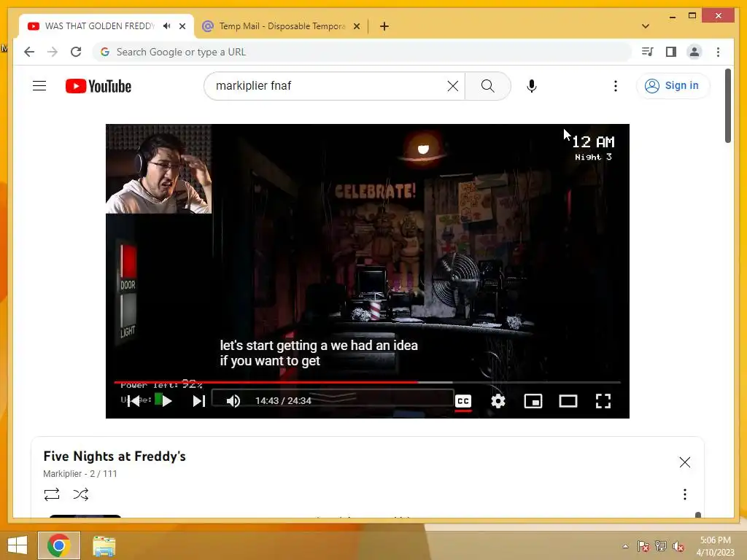
Task: Start voice search with microphone
Action: (x=532, y=86)
